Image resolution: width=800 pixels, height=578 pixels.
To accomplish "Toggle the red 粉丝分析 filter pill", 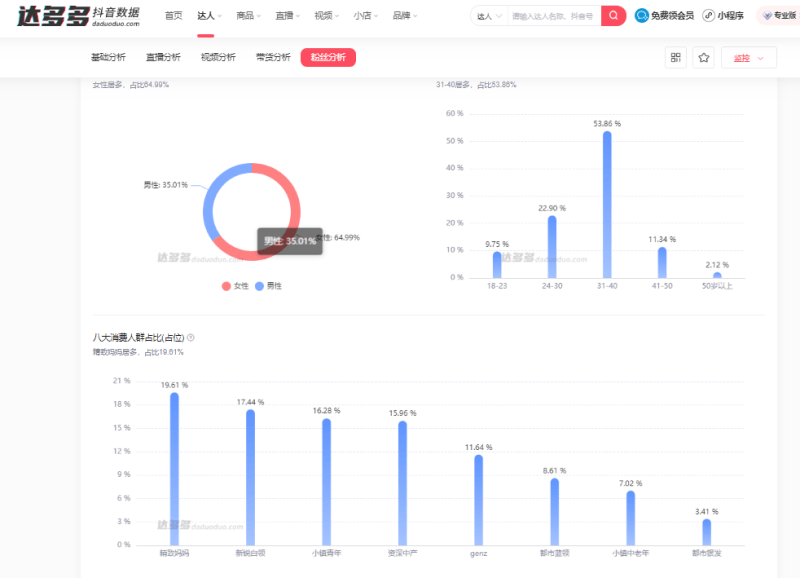I will point(328,57).
